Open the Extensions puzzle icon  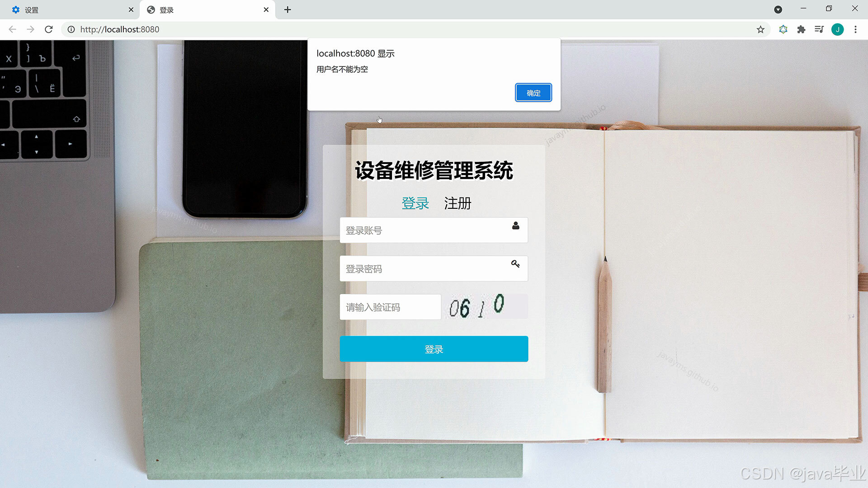tap(801, 29)
